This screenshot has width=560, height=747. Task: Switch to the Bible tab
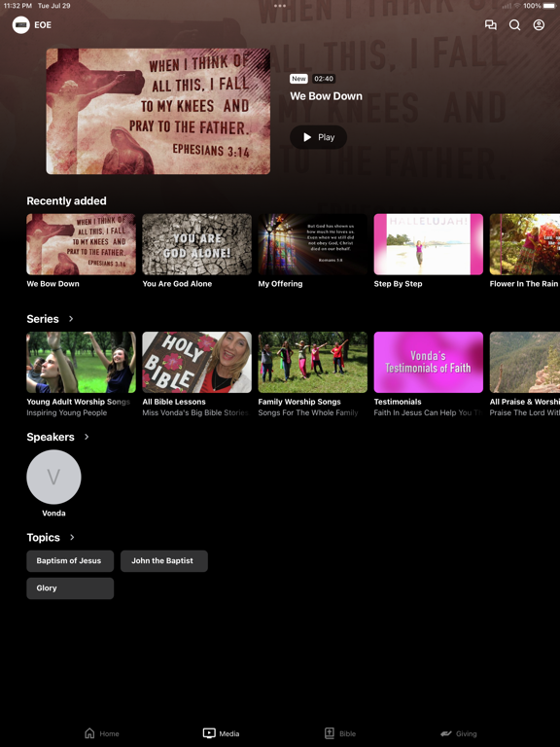340,733
